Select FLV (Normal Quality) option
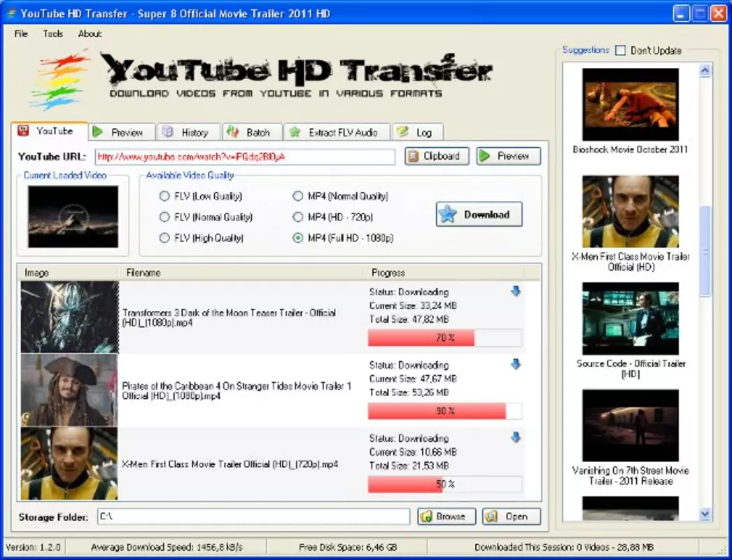The image size is (732, 560). (x=206, y=217)
